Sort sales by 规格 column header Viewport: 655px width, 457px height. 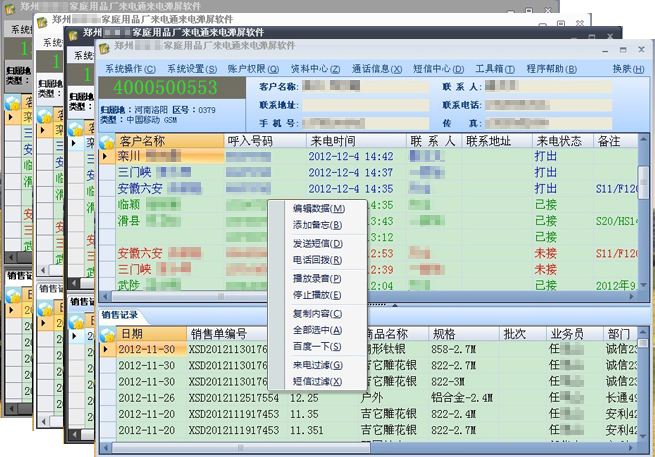click(464, 334)
